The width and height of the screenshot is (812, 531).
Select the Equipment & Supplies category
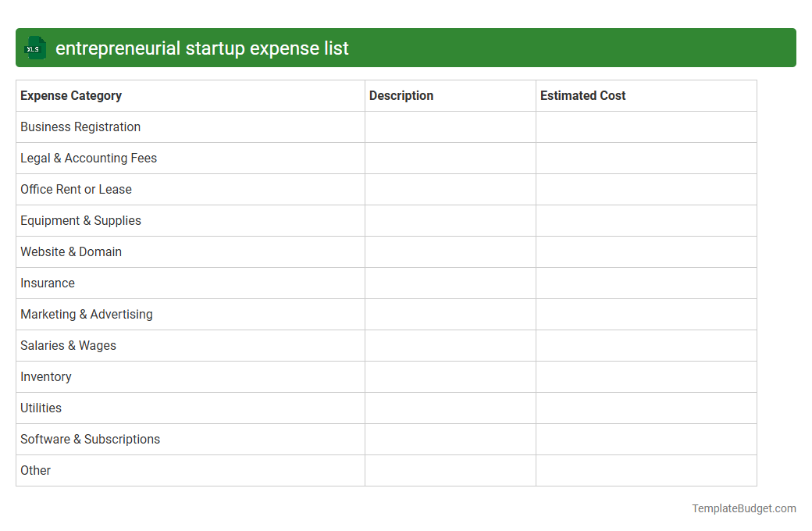[80, 220]
